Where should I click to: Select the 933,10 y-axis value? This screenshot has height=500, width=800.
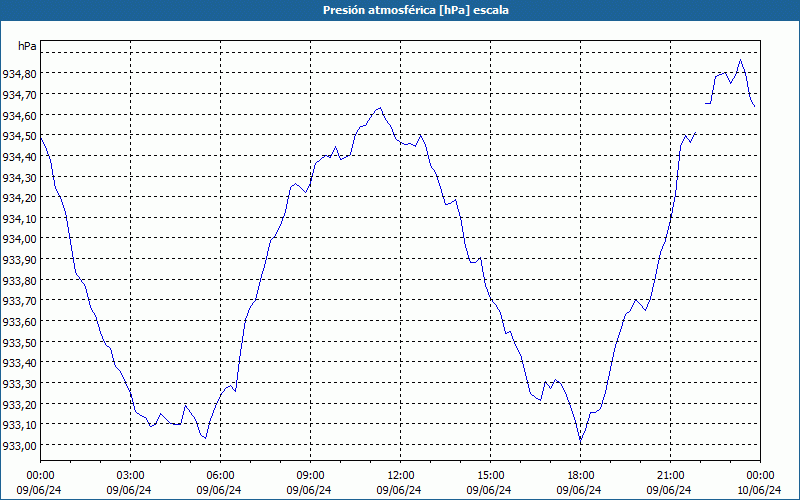click(x=19, y=424)
